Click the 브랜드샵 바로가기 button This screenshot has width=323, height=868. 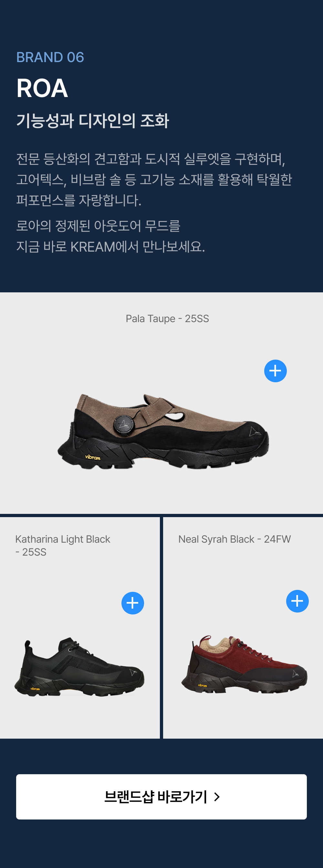[x=161, y=797]
